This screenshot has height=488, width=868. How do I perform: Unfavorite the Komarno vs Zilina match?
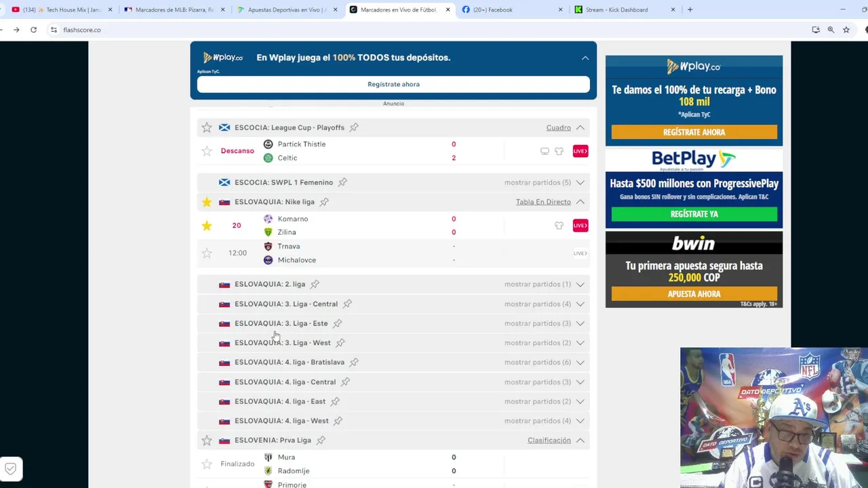point(207,226)
